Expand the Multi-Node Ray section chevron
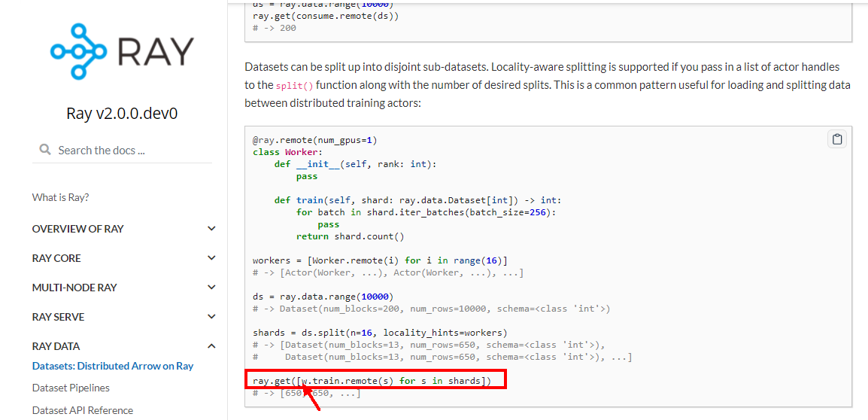The image size is (868, 420). pos(211,287)
